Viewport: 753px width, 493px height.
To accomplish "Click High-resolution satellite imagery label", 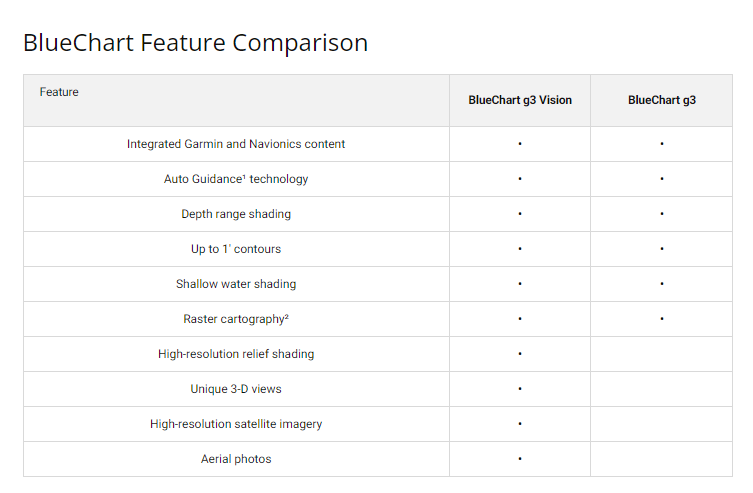I will (x=236, y=424).
